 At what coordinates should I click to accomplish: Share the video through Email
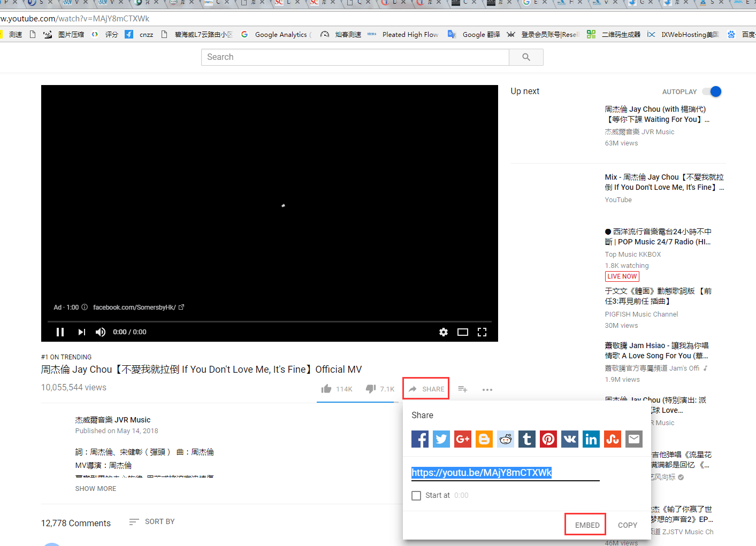(634, 439)
